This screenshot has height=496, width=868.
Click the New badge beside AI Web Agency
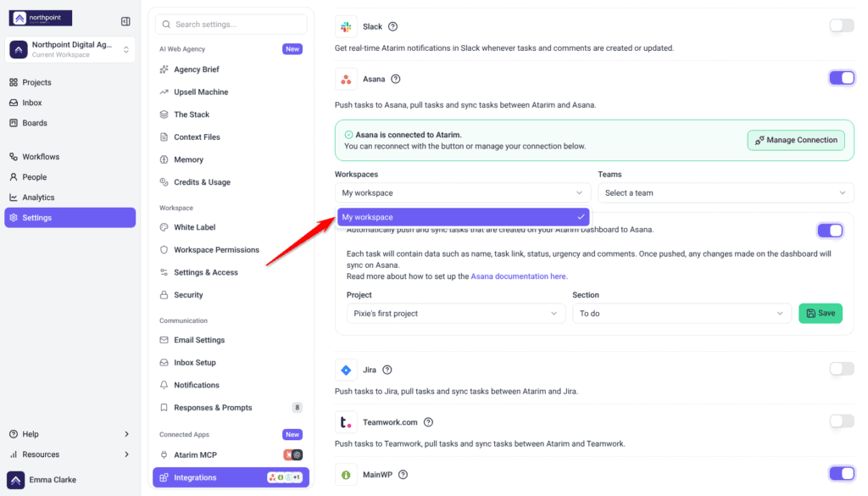[x=292, y=48]
